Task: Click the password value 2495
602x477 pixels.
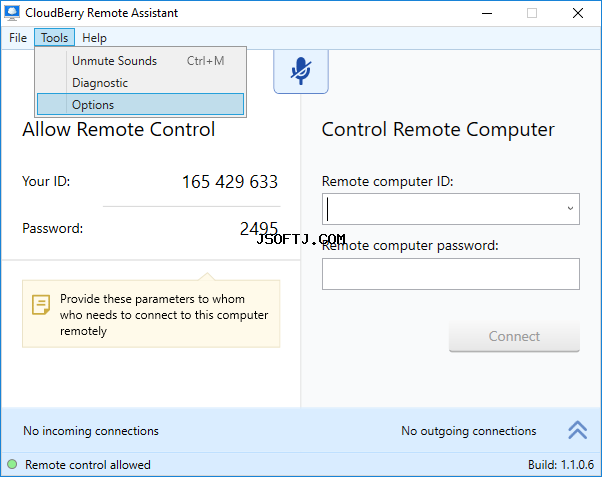Action: (259, 228)
